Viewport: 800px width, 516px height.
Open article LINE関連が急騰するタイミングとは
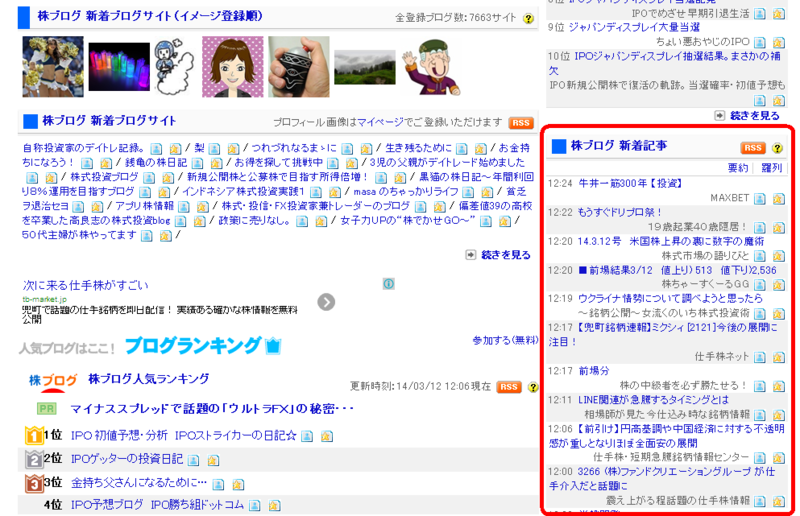(x=653, y=400)
